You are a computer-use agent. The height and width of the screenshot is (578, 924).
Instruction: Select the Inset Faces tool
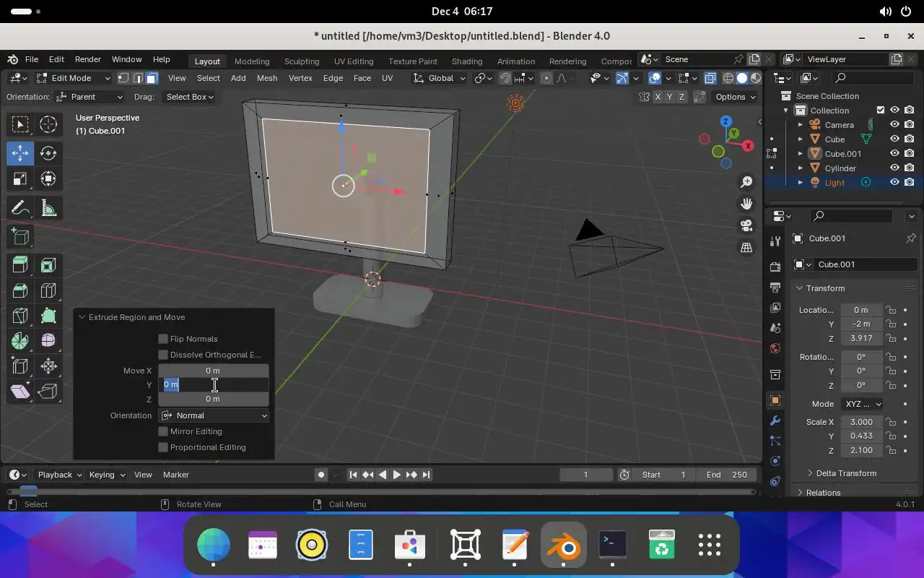pos(48,265)
